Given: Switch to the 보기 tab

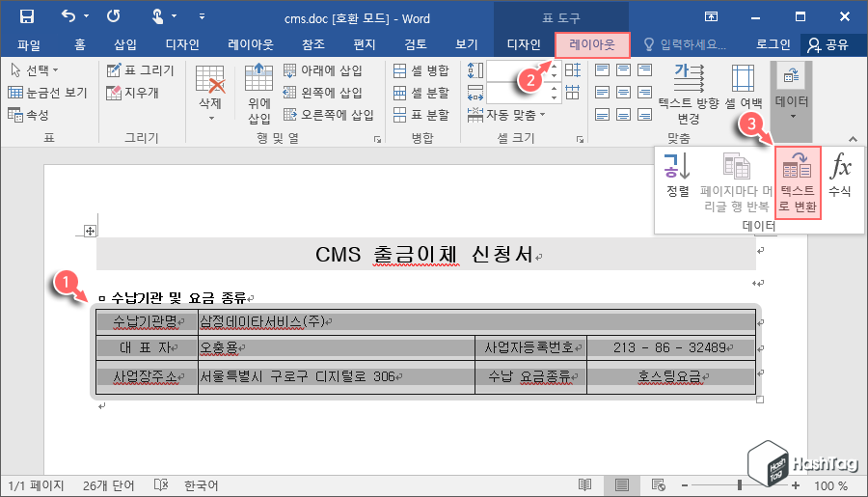Looking at the screenshot, I should coord(466,44).
